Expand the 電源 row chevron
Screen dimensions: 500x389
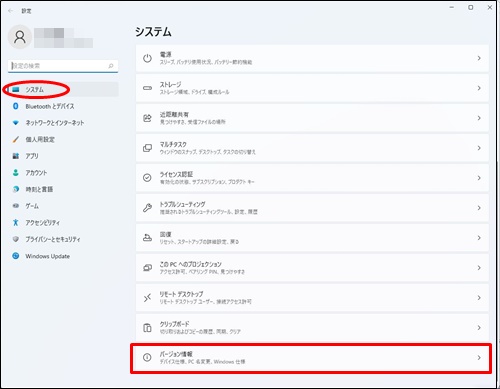(x=479, y=58)
